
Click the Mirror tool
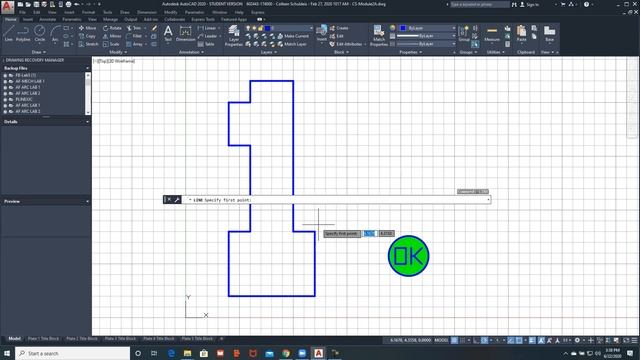pyautogui.click(x=112, y=36)
